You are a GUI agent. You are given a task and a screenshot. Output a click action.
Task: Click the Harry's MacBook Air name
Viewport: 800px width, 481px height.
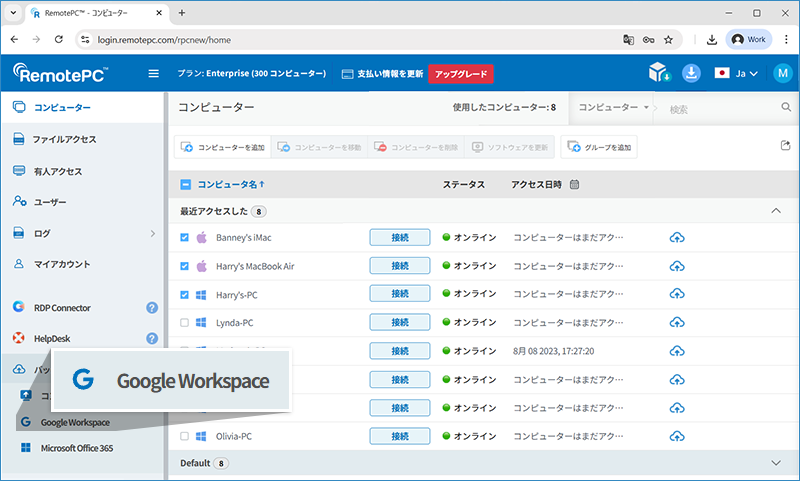pyautogui.click(x=255, y=266)
